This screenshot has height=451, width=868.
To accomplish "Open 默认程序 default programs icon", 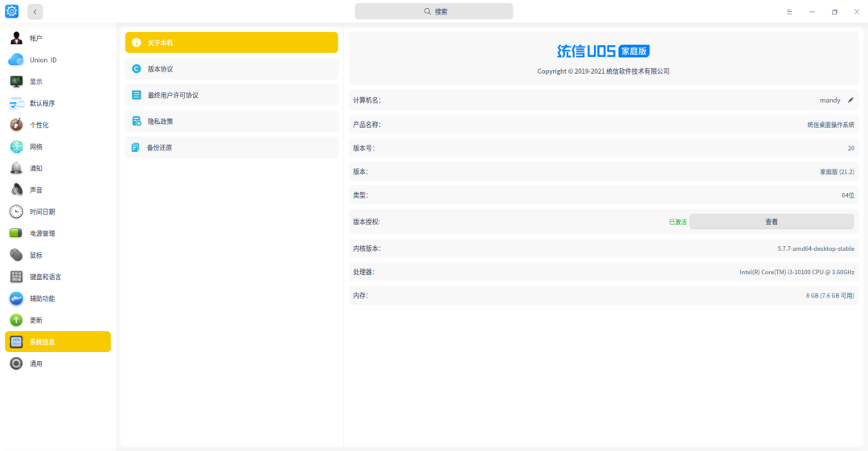I will point(16,103).
